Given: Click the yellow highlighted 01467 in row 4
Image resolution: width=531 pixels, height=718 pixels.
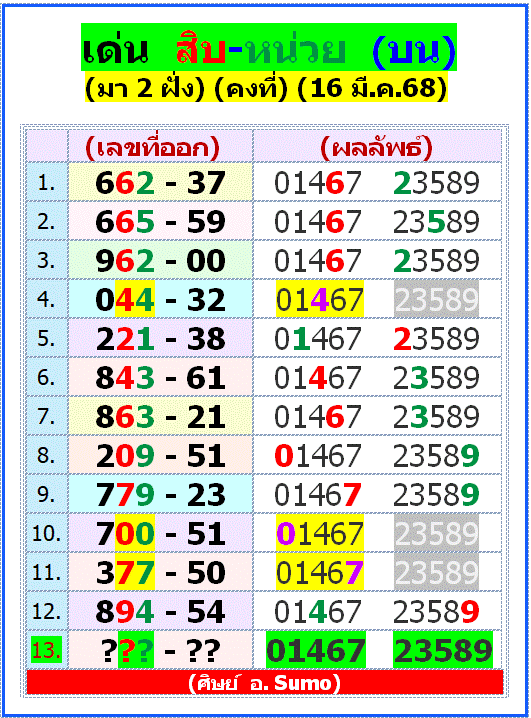Looking at the screenshot, I should [x=320, y=299].
